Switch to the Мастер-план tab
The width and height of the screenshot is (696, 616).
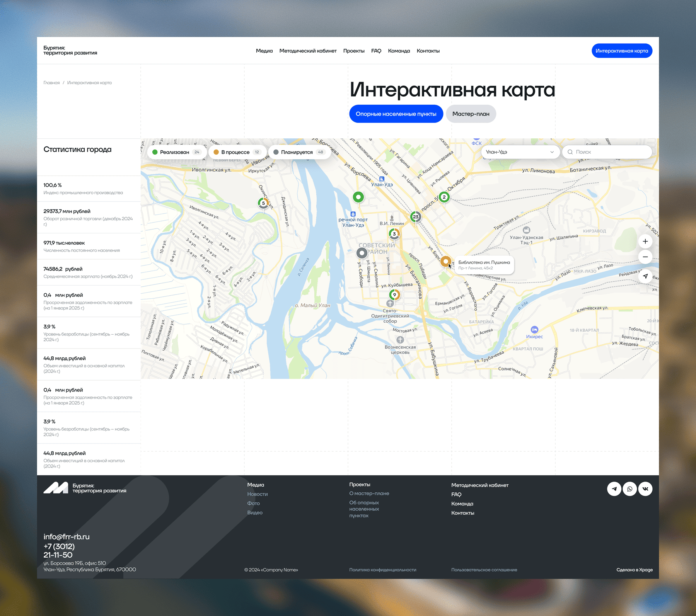(471, 114)
